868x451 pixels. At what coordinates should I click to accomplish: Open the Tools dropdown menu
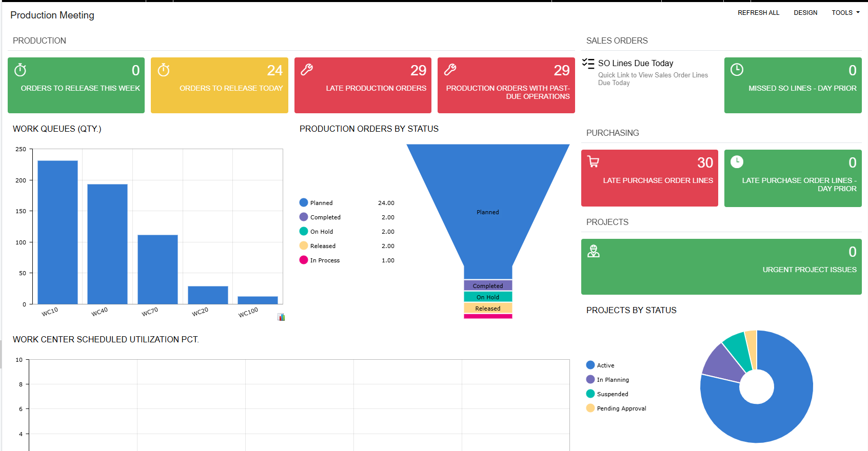(845, 13)
